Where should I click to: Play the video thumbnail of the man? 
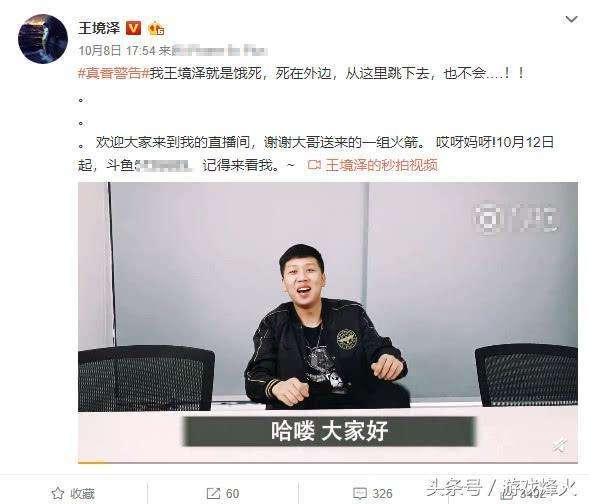(x=328, y=323)
